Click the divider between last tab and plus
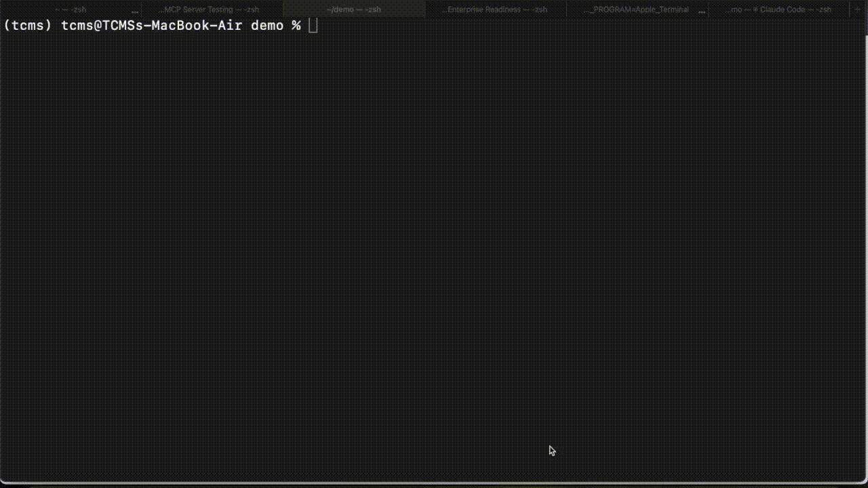 pos(850,9)
